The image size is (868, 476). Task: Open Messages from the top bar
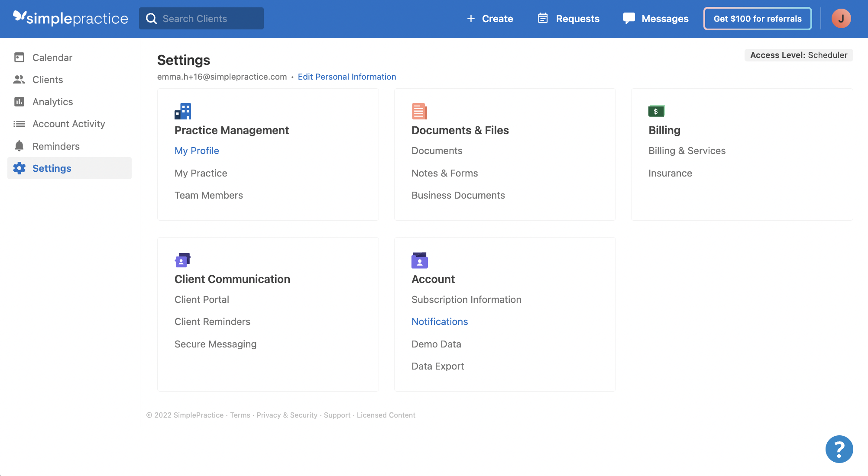click(656, 19)
